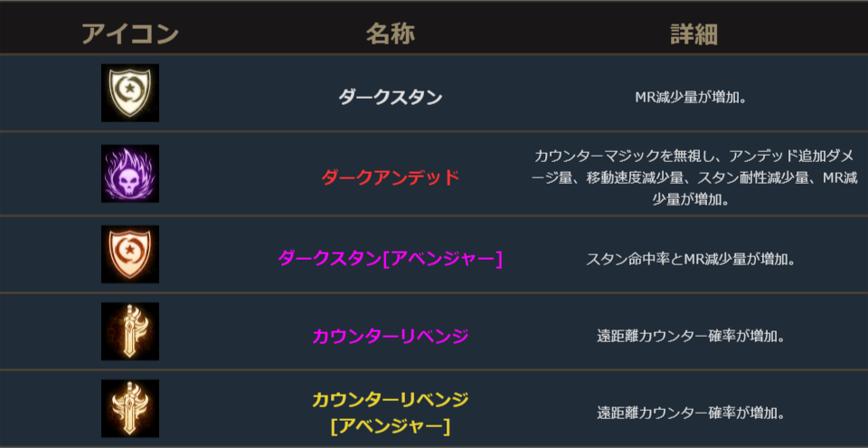The height and width of the screenshot is (448, 868).
Task: Click the orange shield ダークスタン[アベンジャー] icon
Action: click(x=129, y=254)
